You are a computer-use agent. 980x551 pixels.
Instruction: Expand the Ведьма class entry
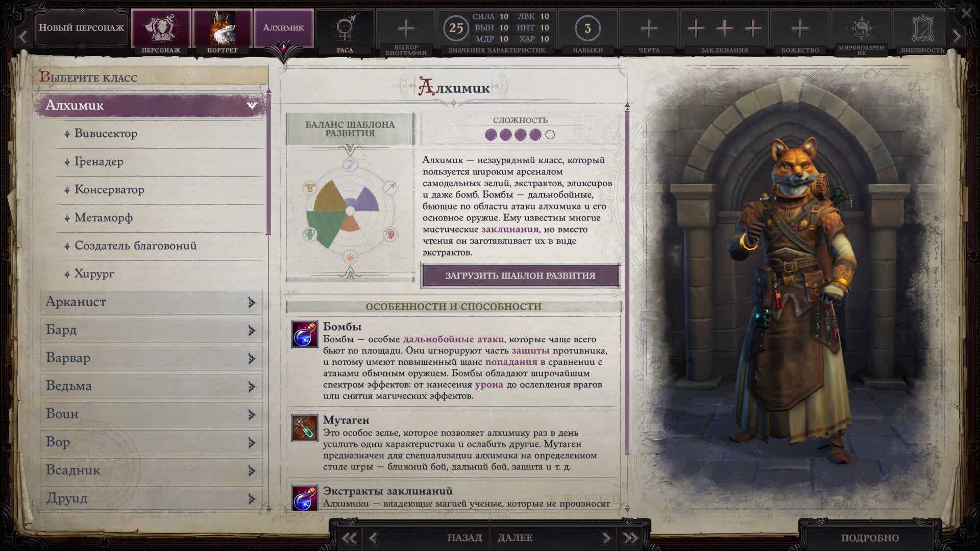pyautogui.click(x=252, y=386)
